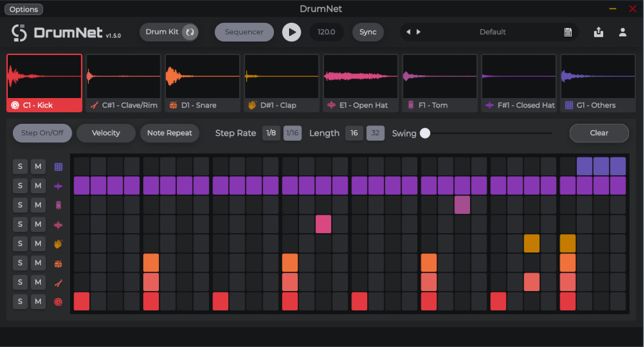Open the user account icon

tap(623, 32)
